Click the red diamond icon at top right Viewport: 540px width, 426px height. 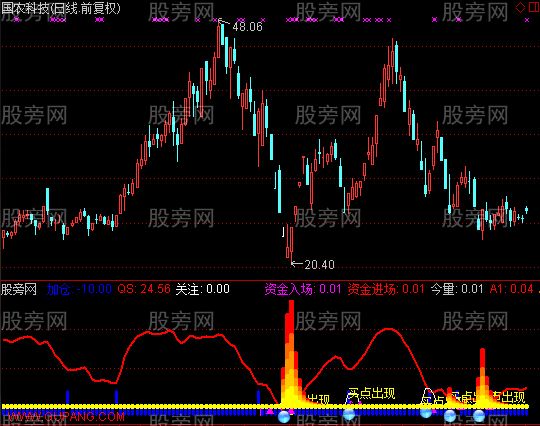pyautogui.click(x=520, y=7)
